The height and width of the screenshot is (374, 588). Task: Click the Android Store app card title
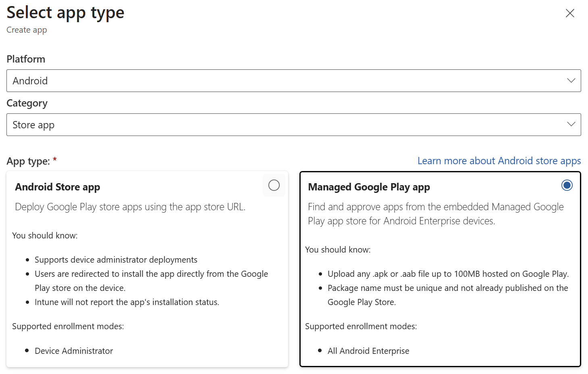tap(58, 187)
